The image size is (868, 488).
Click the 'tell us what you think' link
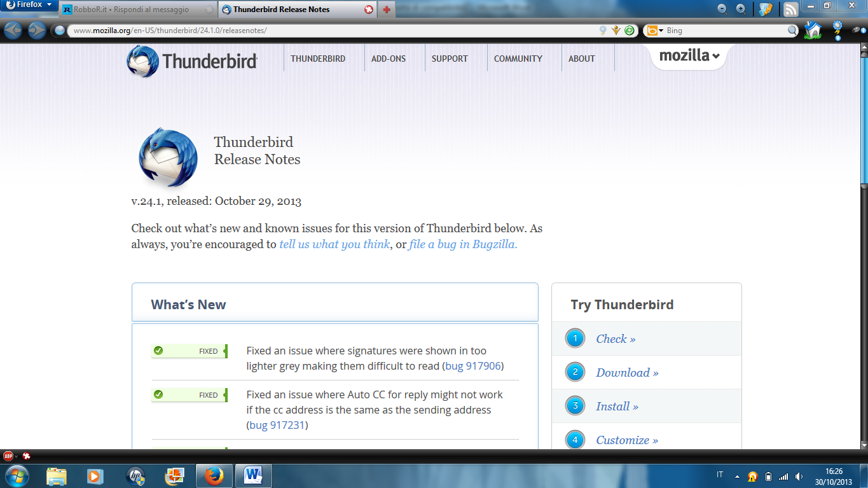(x=334, y=244)
